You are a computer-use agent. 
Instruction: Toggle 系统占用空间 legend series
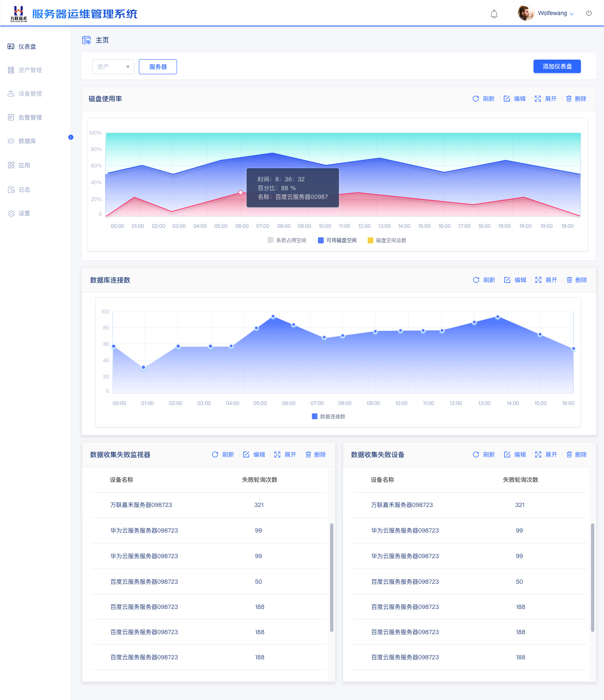tap(287, 240)
